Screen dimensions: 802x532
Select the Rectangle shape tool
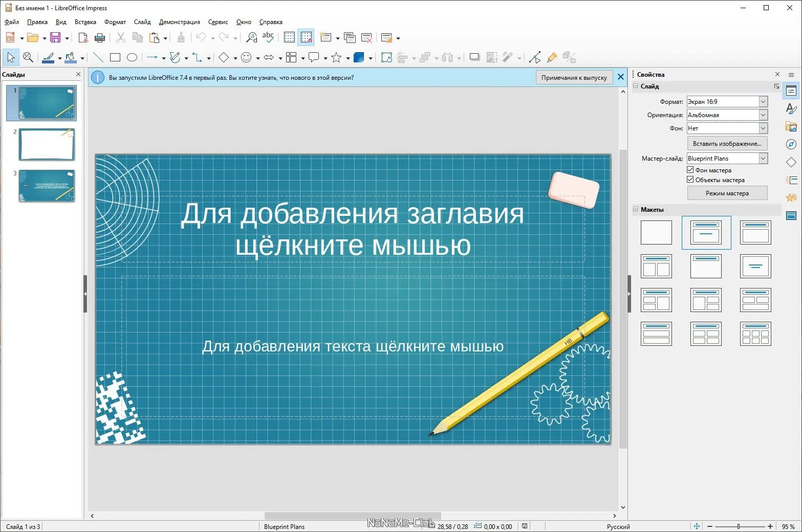115,57
